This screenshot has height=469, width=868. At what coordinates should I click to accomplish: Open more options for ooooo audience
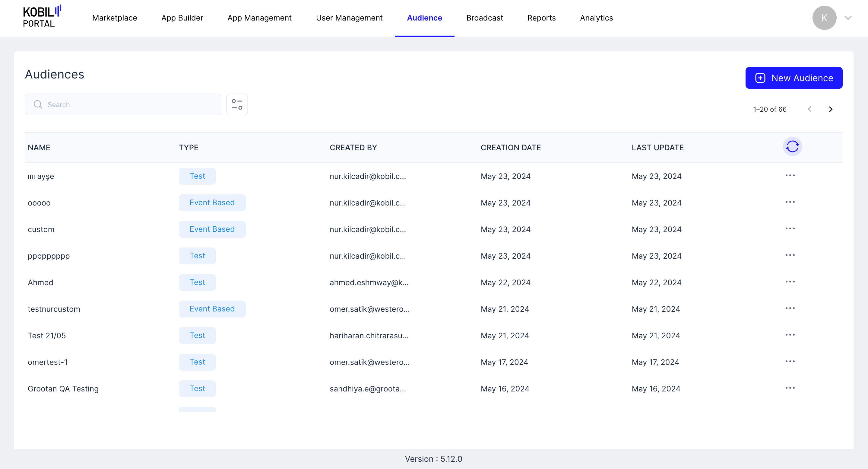[790, 202]
